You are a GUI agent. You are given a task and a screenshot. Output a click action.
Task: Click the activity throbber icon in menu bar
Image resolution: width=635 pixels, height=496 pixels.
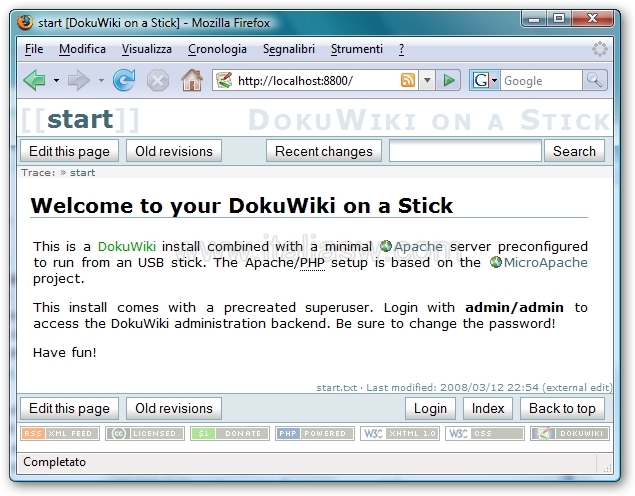point(599,49)
